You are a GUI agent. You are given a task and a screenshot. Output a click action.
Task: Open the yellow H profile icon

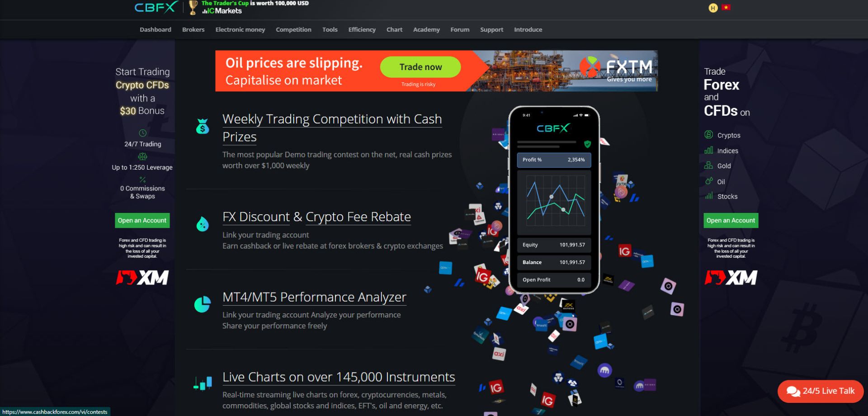(713, 8)
